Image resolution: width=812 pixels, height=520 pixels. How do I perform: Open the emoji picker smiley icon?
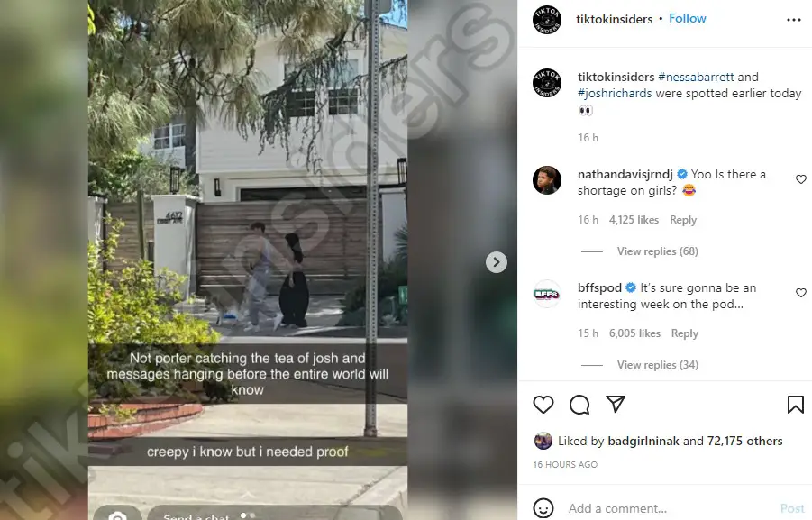pyautogui.click(x=543, y=508)
